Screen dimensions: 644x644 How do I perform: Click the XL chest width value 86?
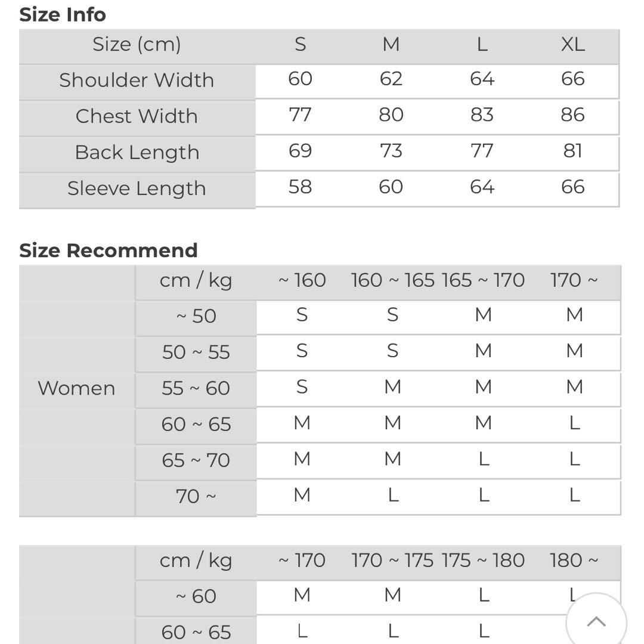pyautogui.click(x=572, y=115)
